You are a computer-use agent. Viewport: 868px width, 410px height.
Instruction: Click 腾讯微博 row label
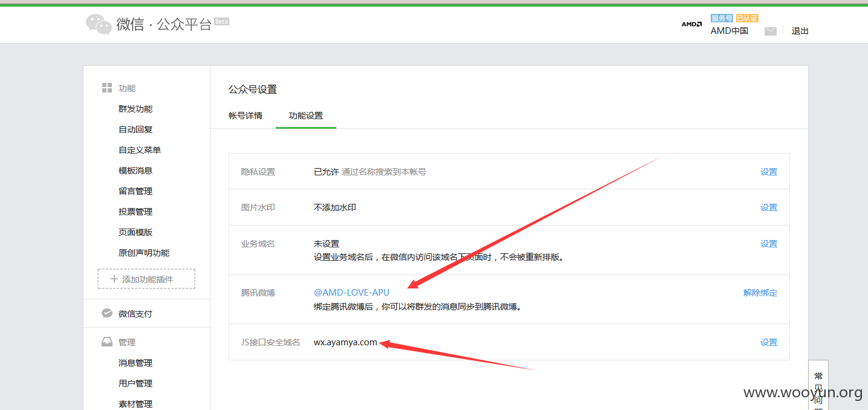click(258, 293)
